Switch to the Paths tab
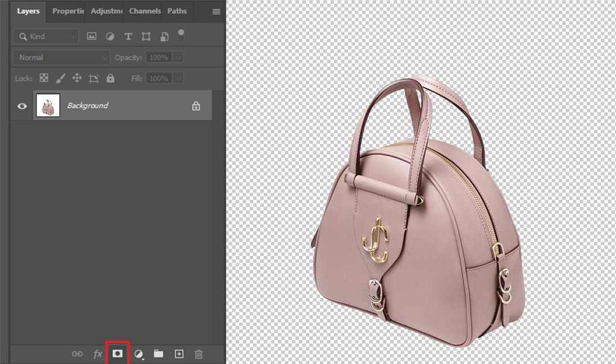This screenshot has height=364, width=616. click(x=177, y=11)
